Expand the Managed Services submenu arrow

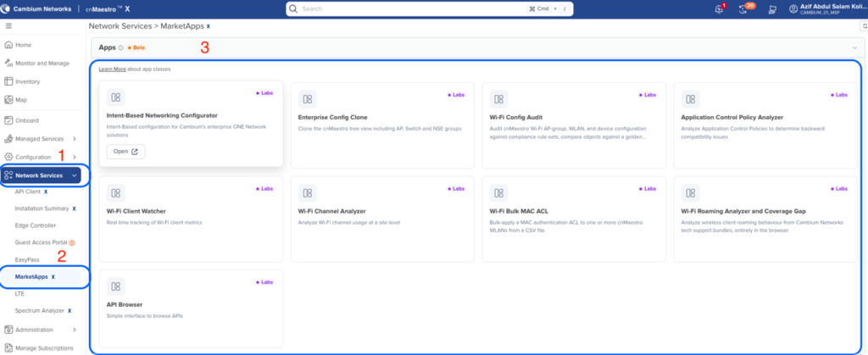(x=75, y=139)
